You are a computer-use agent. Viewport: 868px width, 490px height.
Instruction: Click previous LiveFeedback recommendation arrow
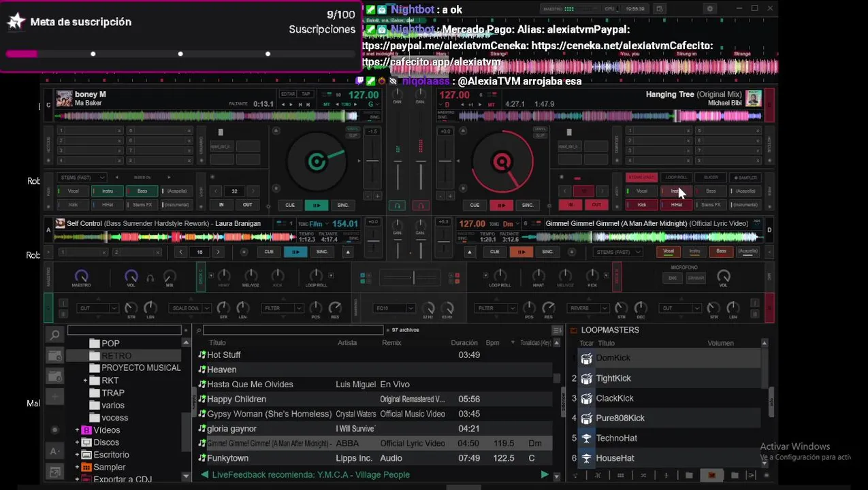(x=205, y=474)
